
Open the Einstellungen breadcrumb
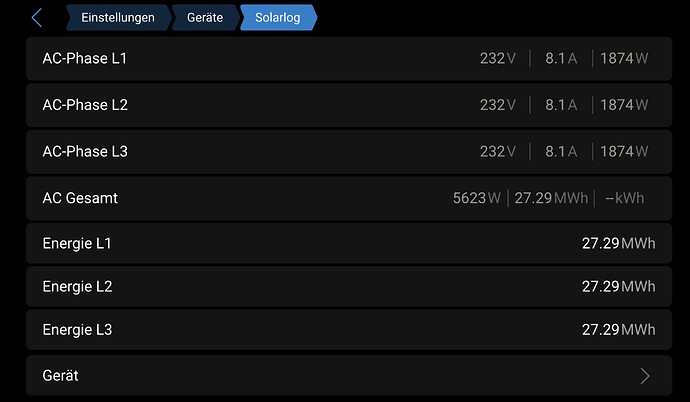(x=118, y=18)
